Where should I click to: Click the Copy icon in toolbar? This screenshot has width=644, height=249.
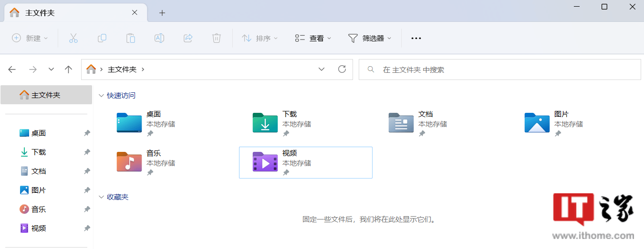(102, 38)
